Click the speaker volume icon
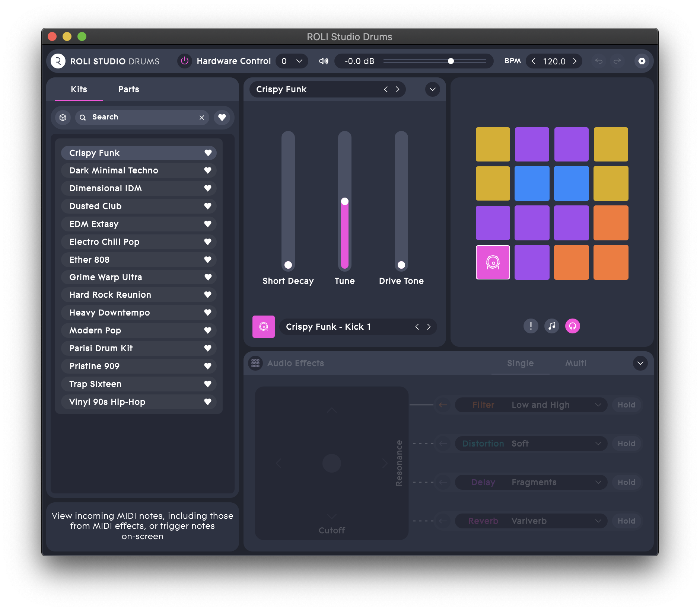Image resolution: width=700 pixels, height=611 pixels. (324, 61)
